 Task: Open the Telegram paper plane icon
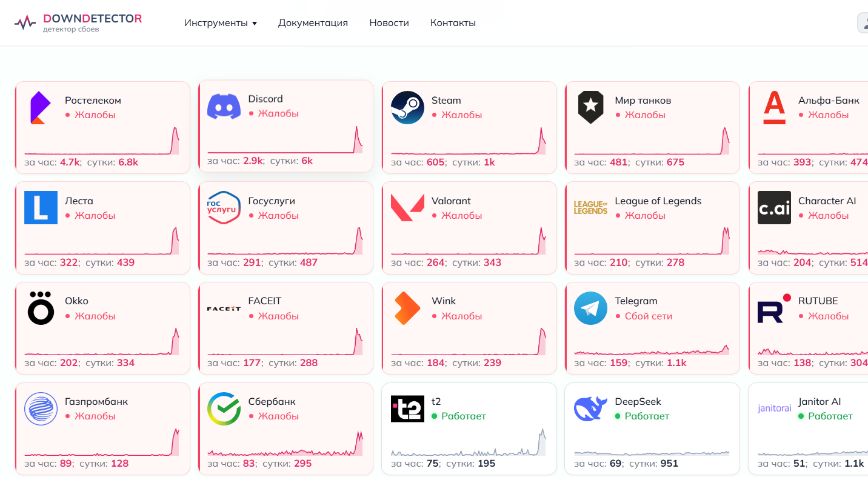pyautogui.click(x=590, y=308)
